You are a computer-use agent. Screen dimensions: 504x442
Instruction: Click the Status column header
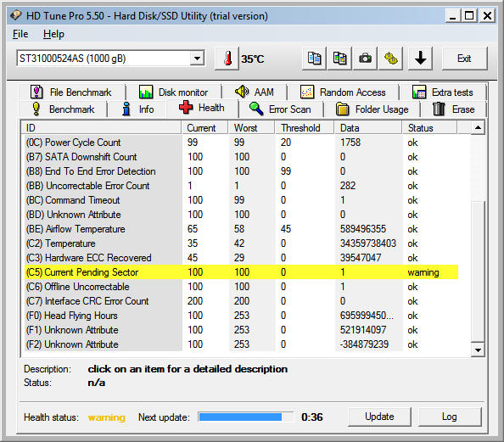point(429,128)
